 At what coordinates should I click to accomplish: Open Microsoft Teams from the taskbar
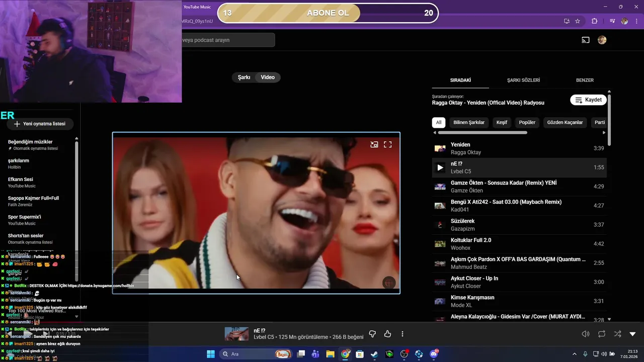pos(315,354)
